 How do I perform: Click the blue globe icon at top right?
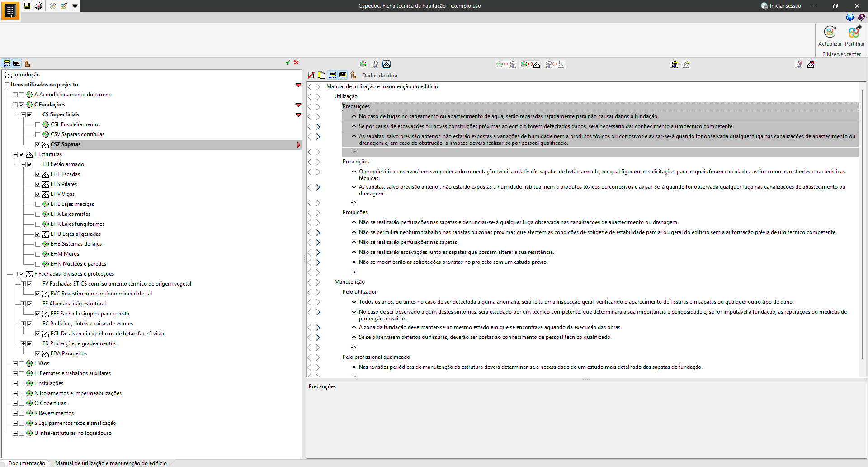click(850, 17)
